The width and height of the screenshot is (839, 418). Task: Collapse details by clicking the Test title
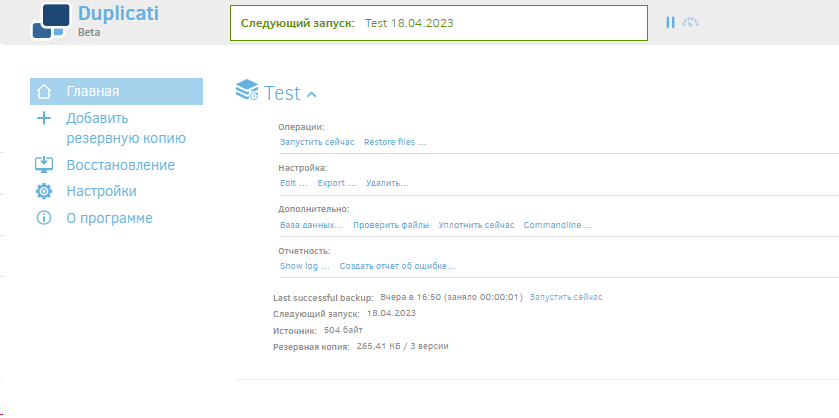pyautogui.click(x=282, y=93)
